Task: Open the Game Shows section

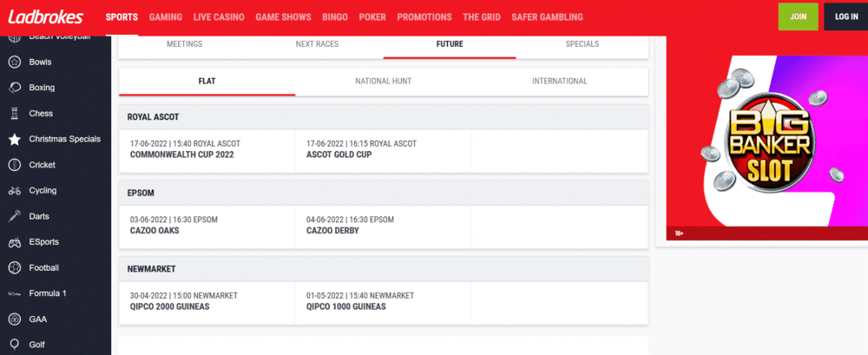Action: pyautogui.click(x=284, y=17)
